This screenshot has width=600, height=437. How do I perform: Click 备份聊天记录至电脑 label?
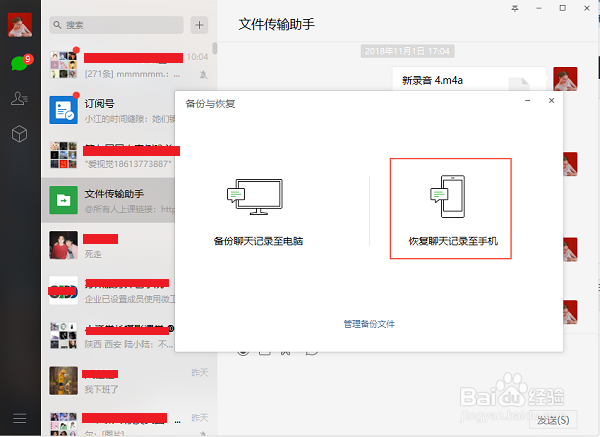[x=258, y=241]
